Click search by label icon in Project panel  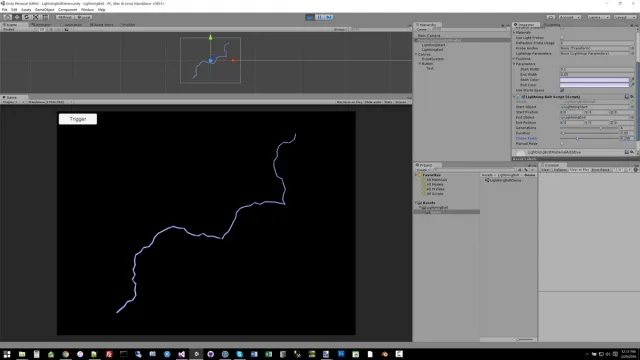(526, 170)
